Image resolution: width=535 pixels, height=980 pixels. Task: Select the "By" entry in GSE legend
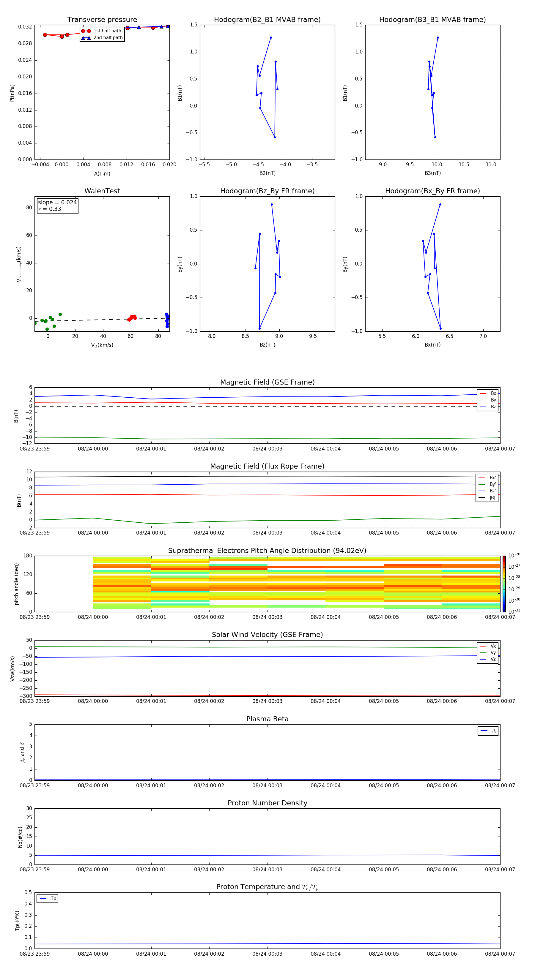point(488,400)
